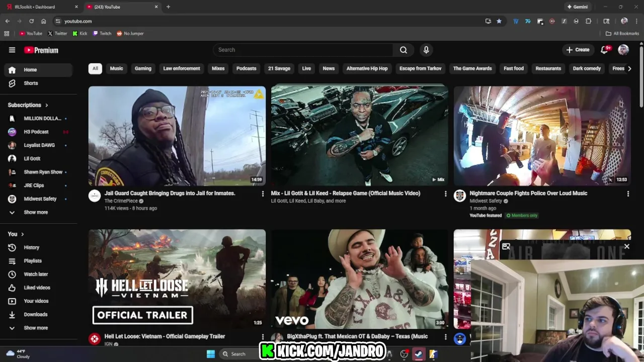
Task: Open options for BigXthaPlug Texas video
Action: 445,337
